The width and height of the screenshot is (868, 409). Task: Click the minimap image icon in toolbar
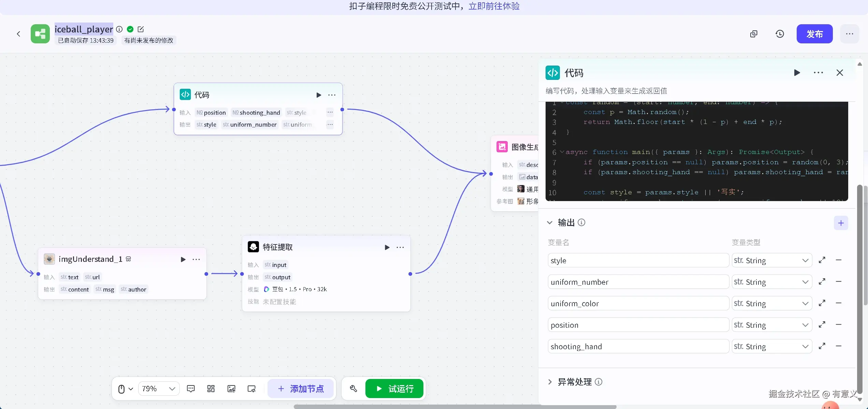click(231, 389)
